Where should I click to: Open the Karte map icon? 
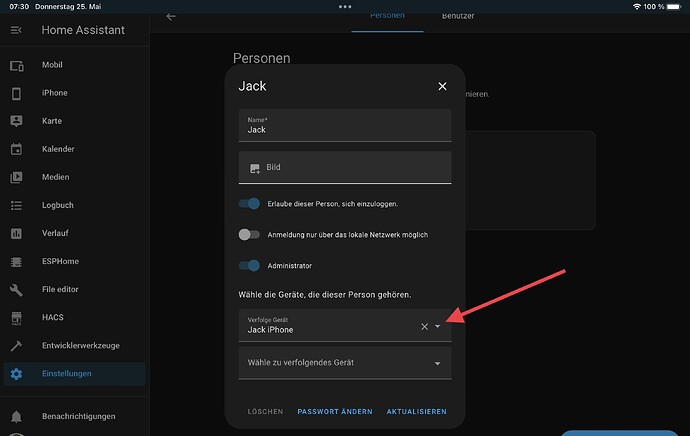coord(16,121)
